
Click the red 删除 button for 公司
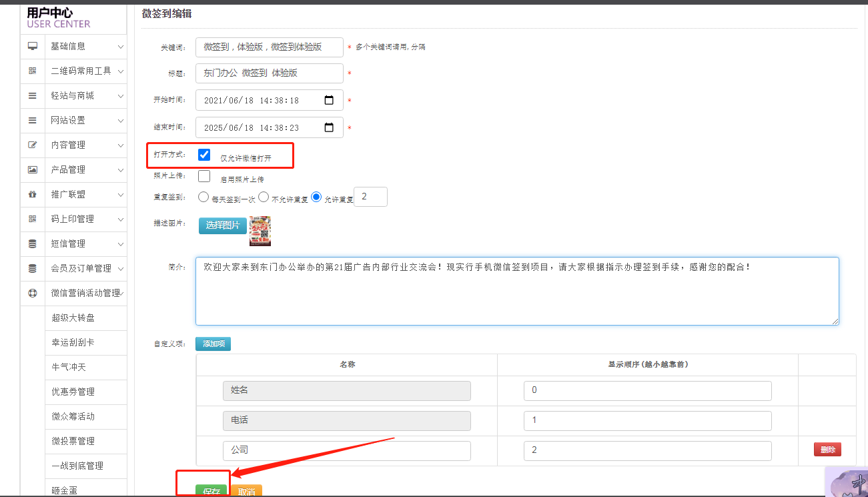tap(827, 450)
